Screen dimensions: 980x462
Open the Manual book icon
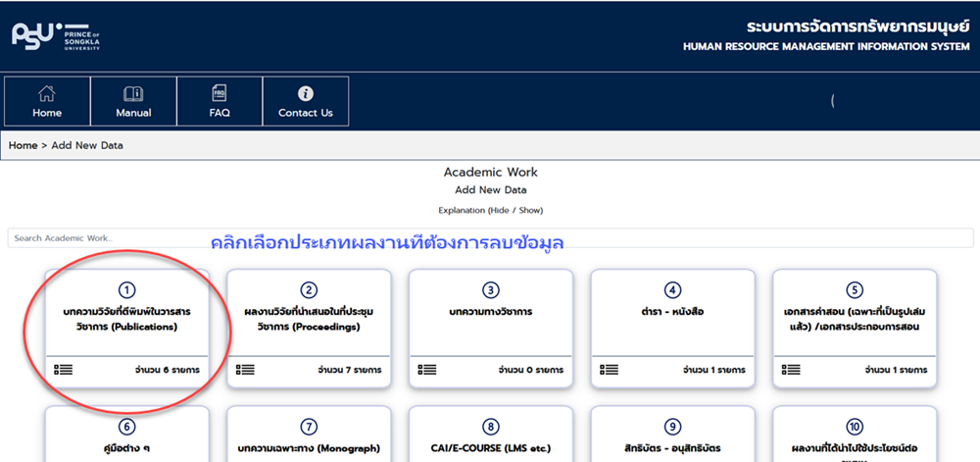tap(133, 94)
